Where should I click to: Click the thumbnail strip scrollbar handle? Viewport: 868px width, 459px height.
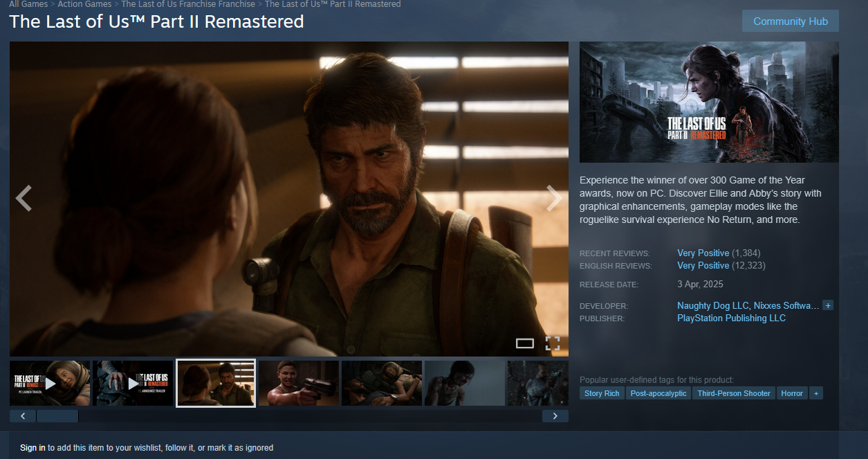tap(57, 416)
